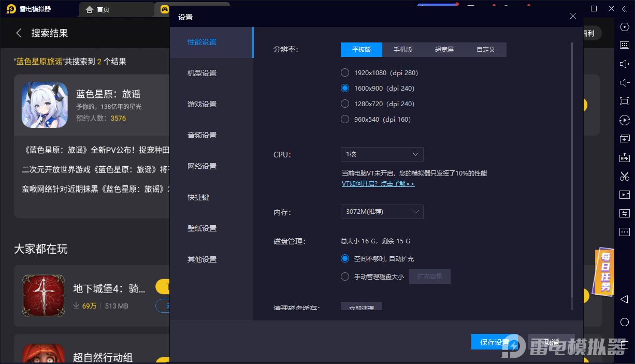Click the 扩充容量 button
The image size is (635, 364).
pos(430,276)
